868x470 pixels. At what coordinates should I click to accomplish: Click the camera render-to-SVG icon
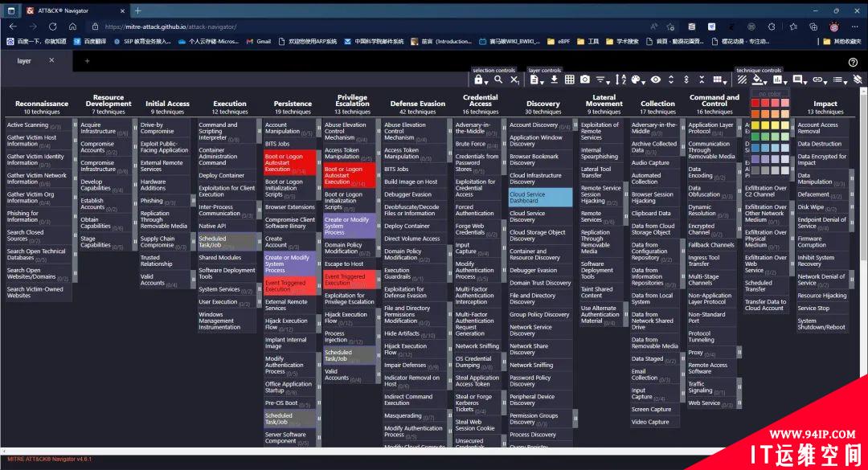[x=584, y=80]
